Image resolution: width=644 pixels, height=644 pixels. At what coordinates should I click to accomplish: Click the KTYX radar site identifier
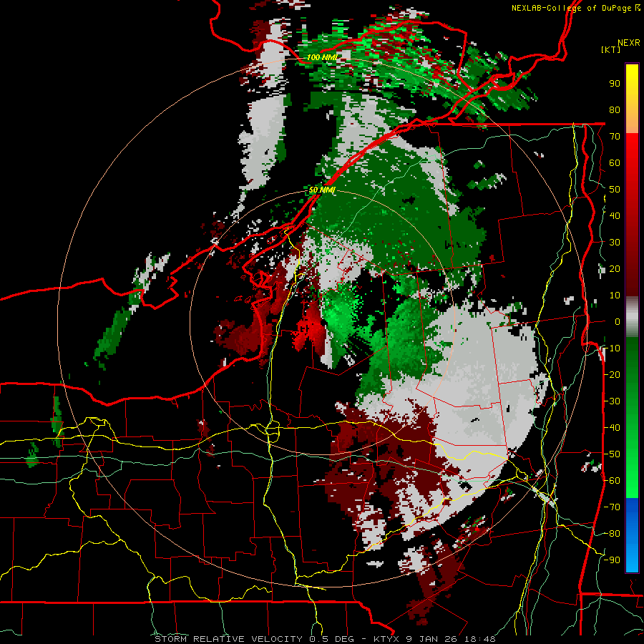click(388, 639)
